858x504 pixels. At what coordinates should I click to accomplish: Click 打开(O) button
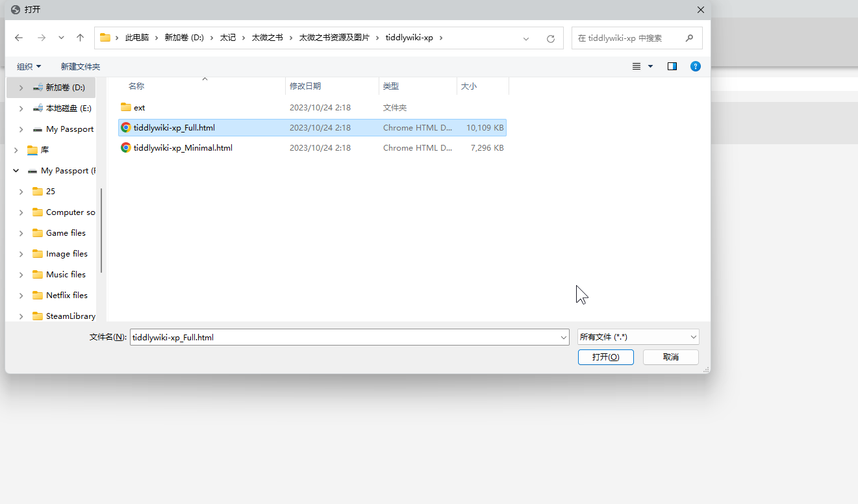(x=606, y=357)
